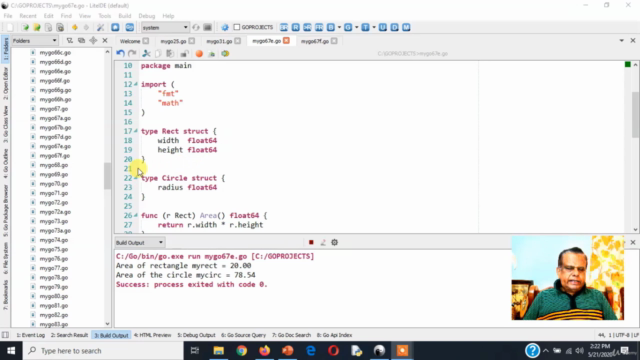Open the Debug menu
This screenshot has height=360, width=640.
[147, 16]
